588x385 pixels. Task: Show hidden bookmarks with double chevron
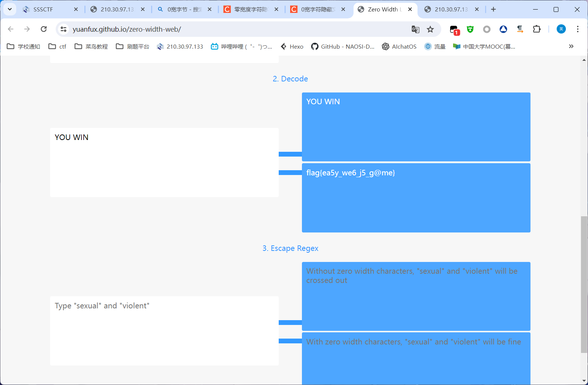pyautogui.click(x=571, y=46)
